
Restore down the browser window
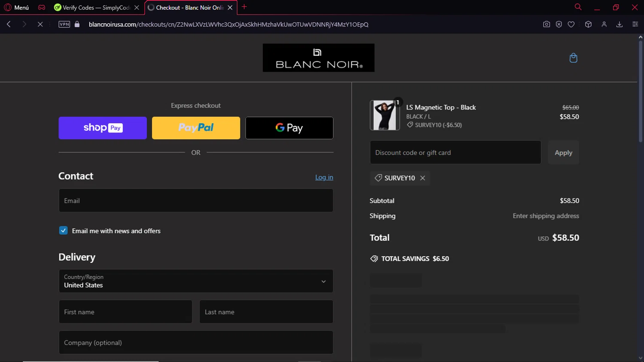tap(616, 7)
